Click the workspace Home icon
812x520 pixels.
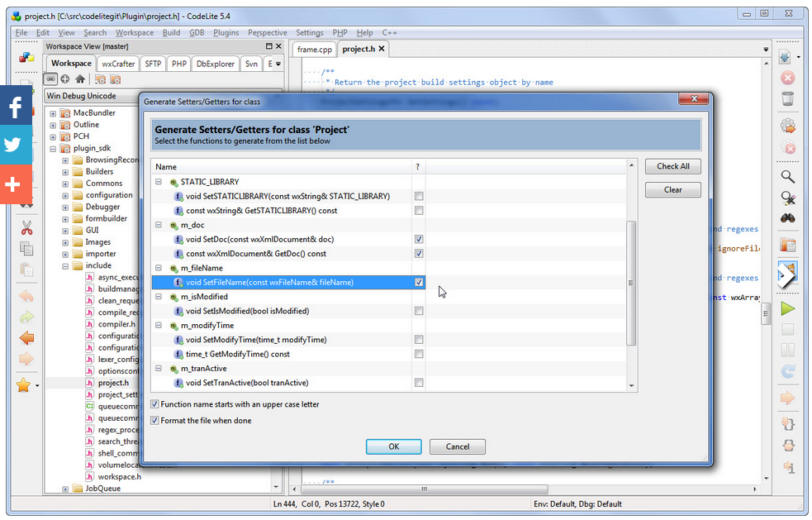tap(80, 79)
